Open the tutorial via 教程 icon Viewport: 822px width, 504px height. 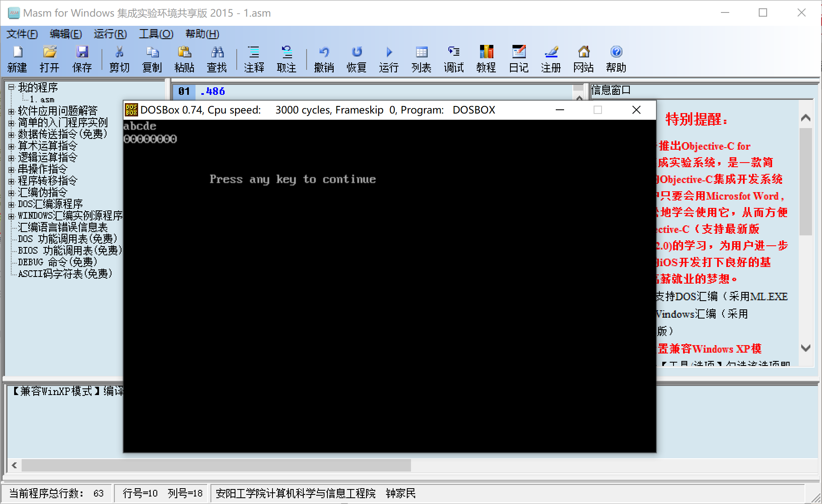[485, 58]
